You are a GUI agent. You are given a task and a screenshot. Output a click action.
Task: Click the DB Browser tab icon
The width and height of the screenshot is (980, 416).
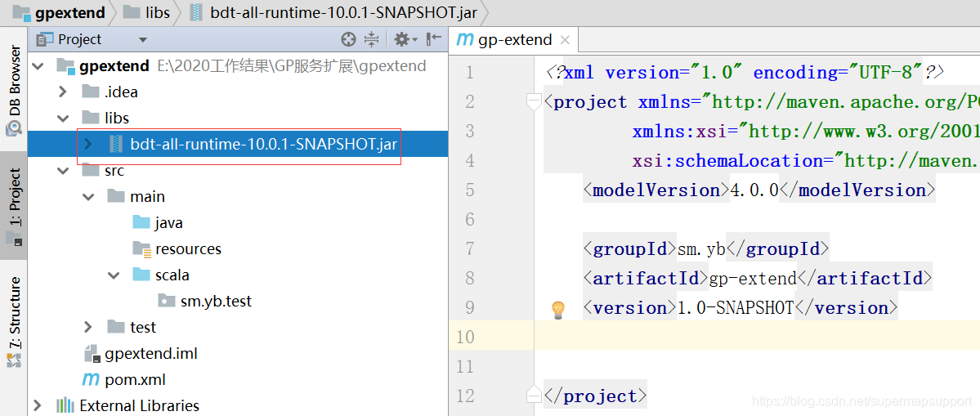[14, 128]
